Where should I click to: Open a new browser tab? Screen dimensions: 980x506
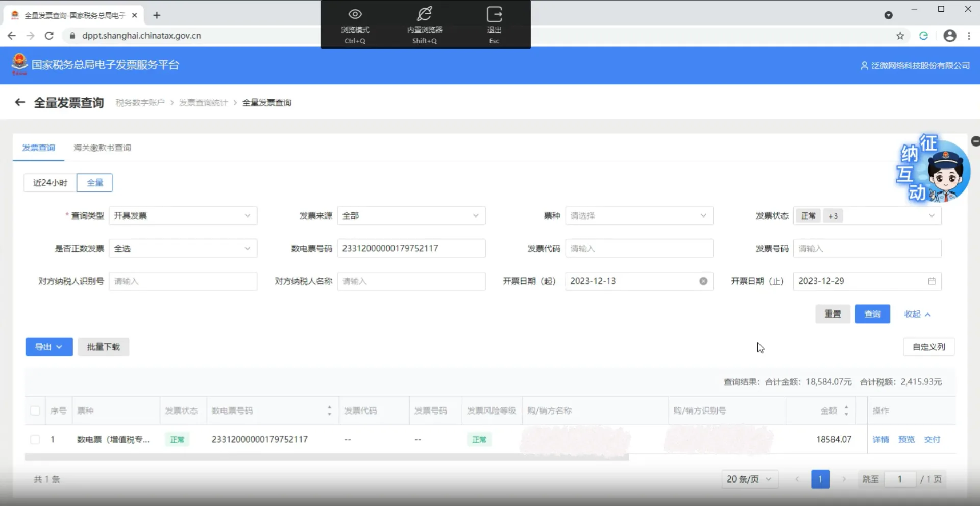(157, 15)
